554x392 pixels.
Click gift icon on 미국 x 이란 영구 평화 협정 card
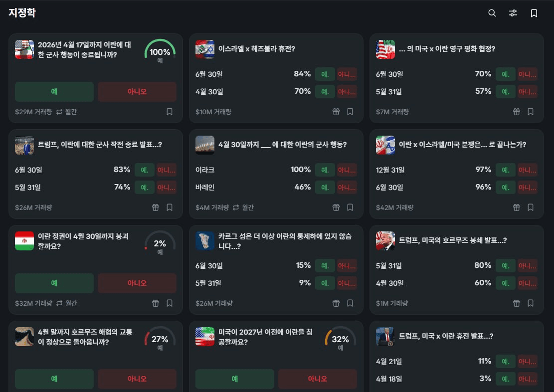tap(517, 112)
